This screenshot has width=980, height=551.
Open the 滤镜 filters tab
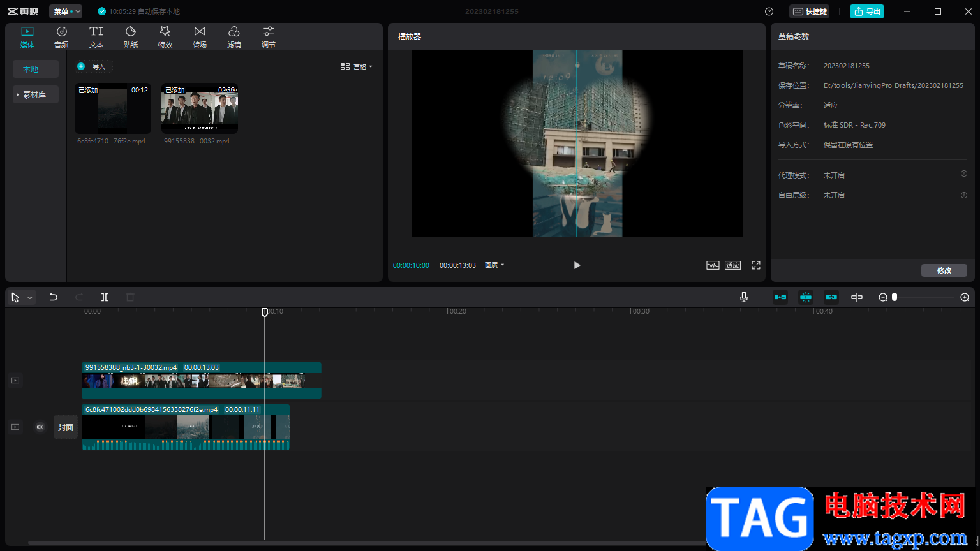click(234, 37)
